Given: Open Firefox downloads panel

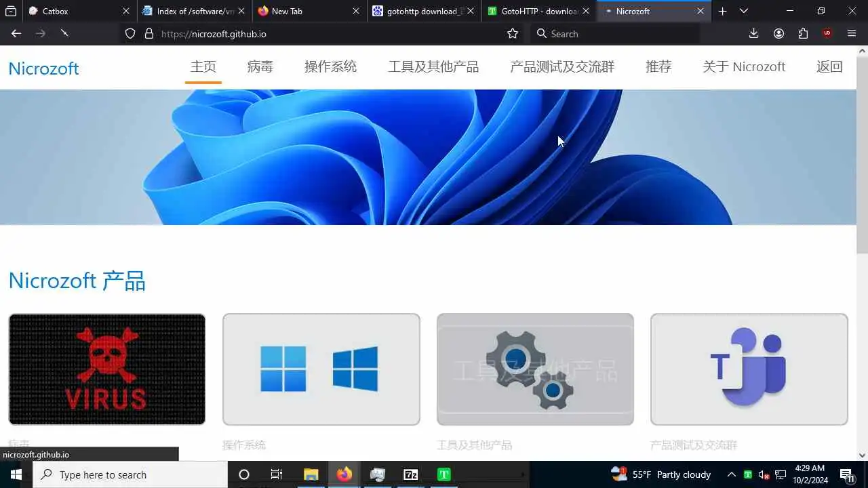Looking at the screenshot, I should tap(753, 34).
